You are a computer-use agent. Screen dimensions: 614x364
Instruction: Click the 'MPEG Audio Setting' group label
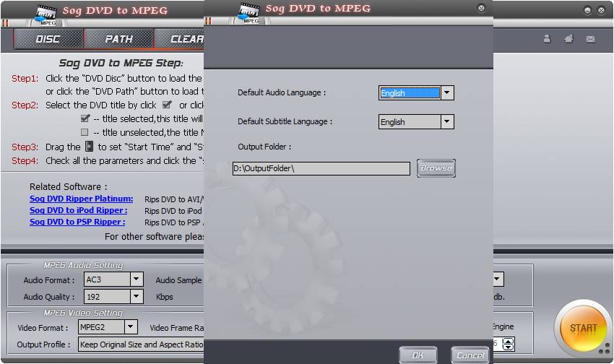pyautogui.click(x=83, y=265)
